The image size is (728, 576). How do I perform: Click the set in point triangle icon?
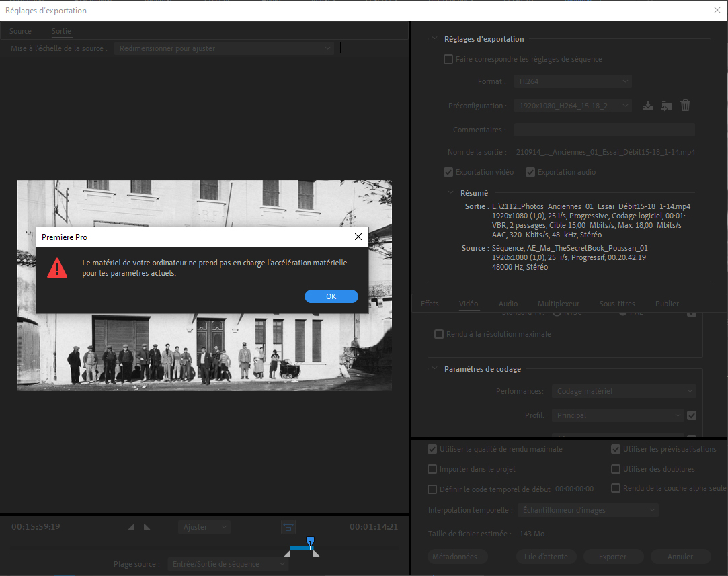pyautogui.click(x=132, y=527)
